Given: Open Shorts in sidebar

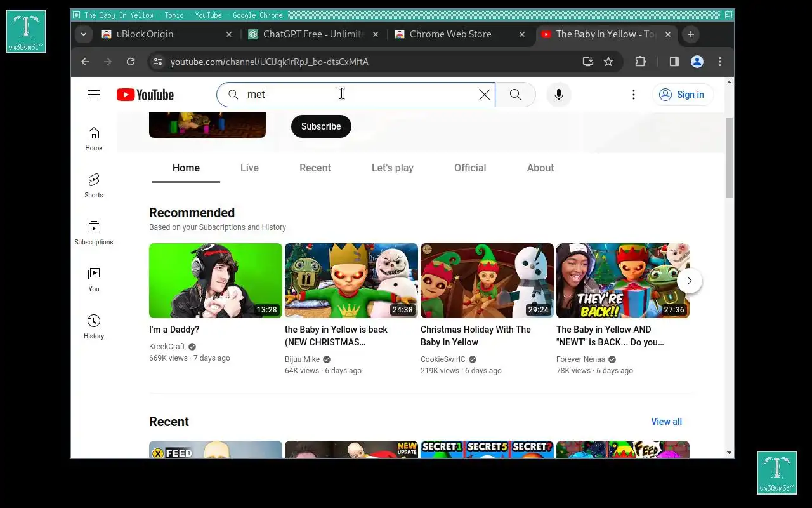Looking at the screenshot, I should click(94, 186).
